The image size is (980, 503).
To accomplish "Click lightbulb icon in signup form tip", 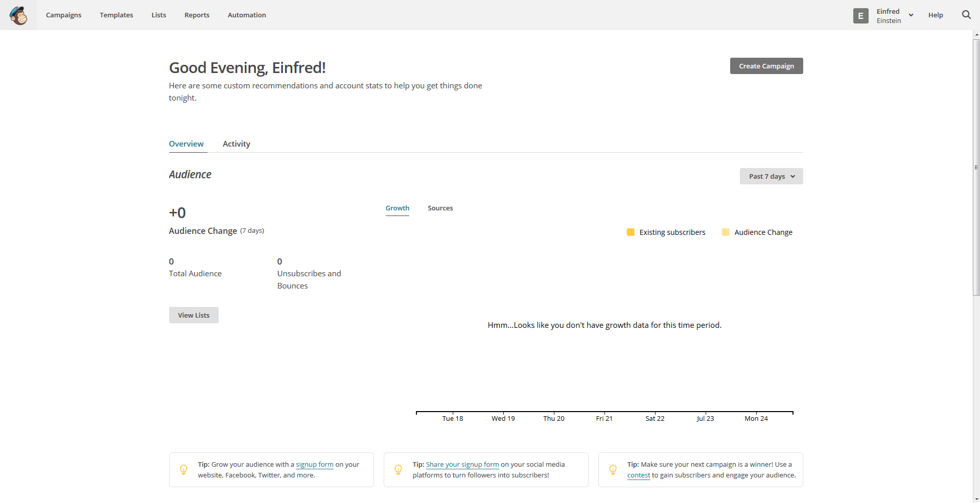I will (x=183, y=470).
